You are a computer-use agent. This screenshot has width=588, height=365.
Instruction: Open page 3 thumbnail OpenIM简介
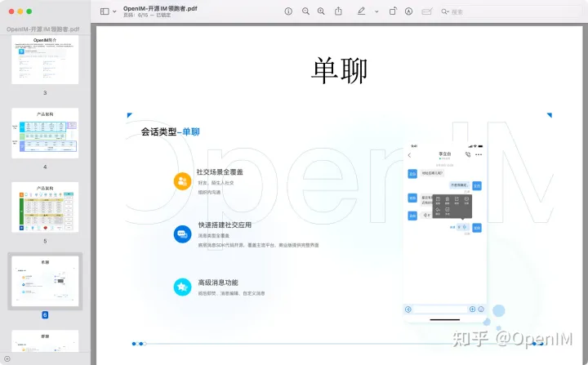(x=45, y=60)
